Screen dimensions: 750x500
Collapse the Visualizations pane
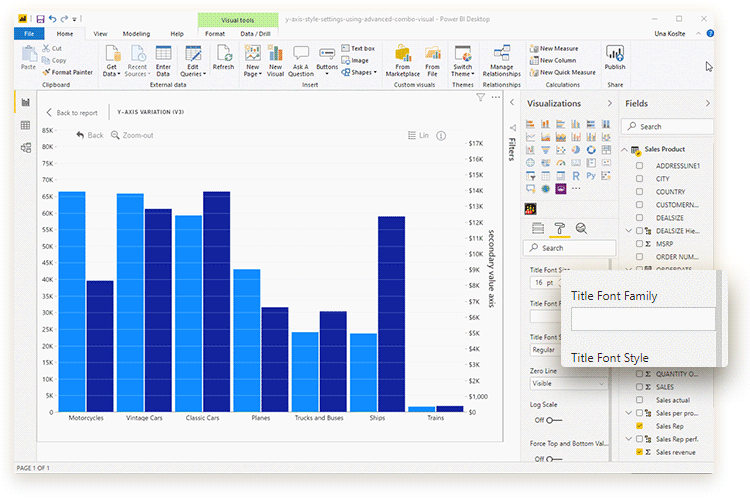tap(609, 103)
